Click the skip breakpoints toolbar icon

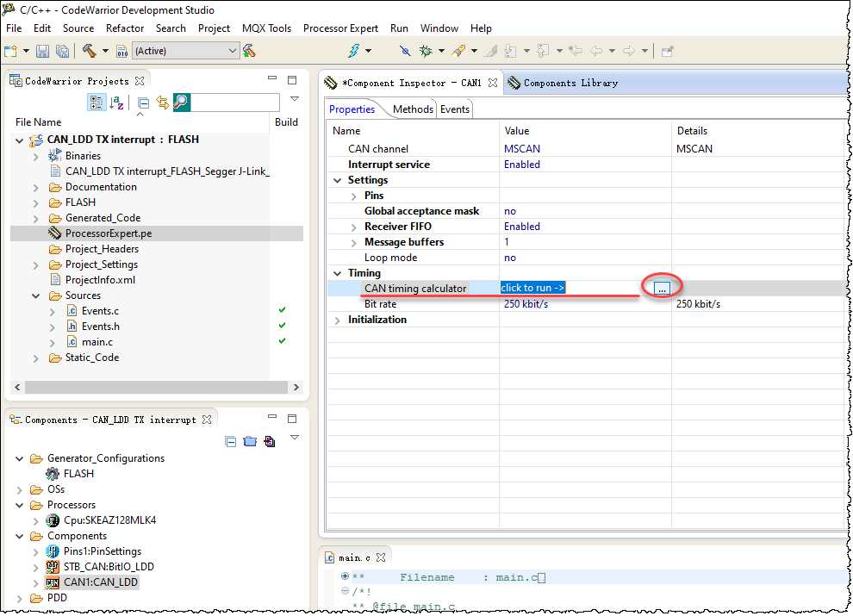pyautogui.click(x=405, y=51)
